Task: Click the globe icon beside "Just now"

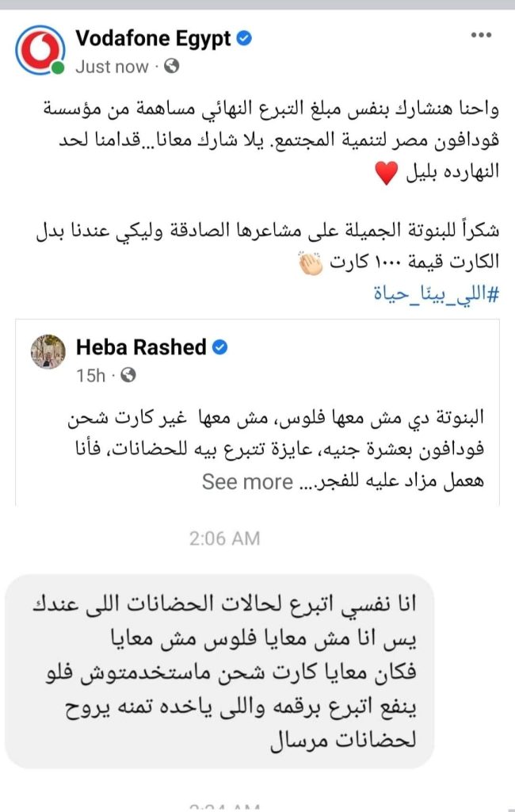Action: coord(172,67)
